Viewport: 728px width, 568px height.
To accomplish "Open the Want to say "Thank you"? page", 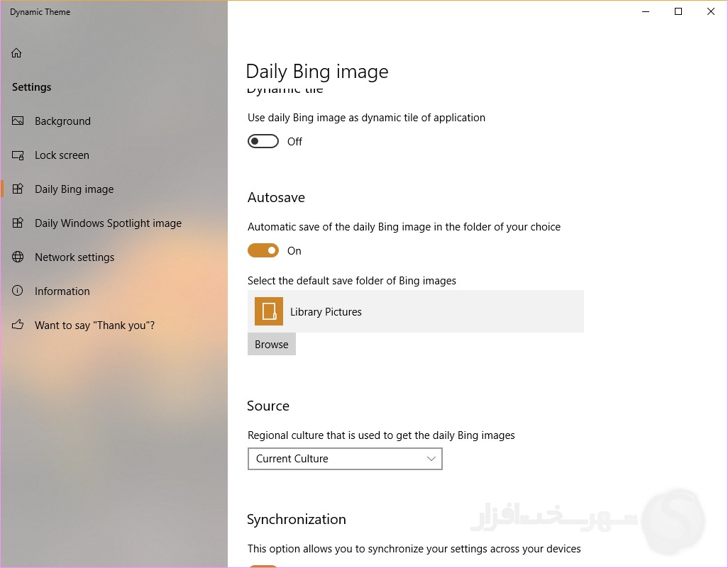I will pos(94,325).
